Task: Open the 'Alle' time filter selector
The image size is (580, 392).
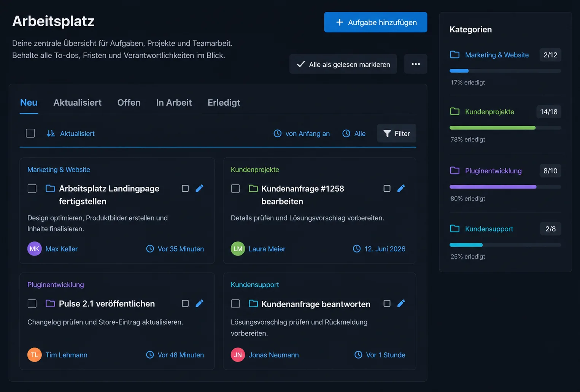Action: click(x=354, y=133)
